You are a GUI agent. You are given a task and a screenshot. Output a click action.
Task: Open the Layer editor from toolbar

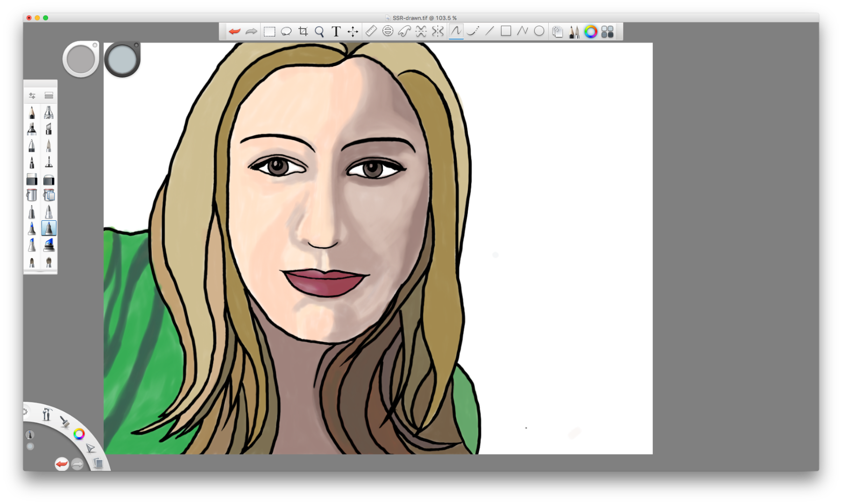point(557,31)
